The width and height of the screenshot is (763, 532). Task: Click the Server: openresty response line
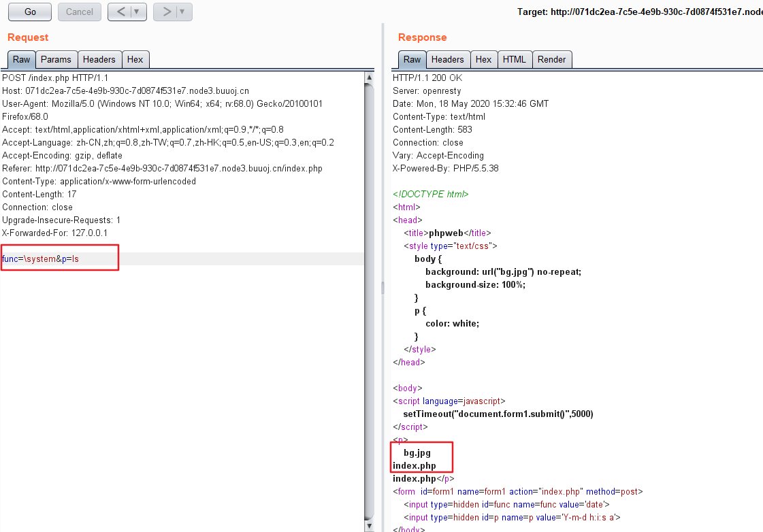[x=427, y=91]
